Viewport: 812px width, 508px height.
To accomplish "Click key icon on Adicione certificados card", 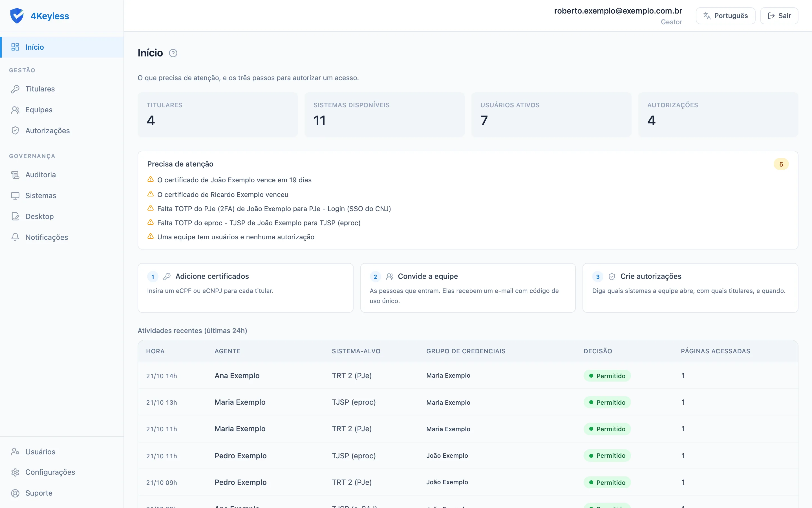I will coord(167,277).
